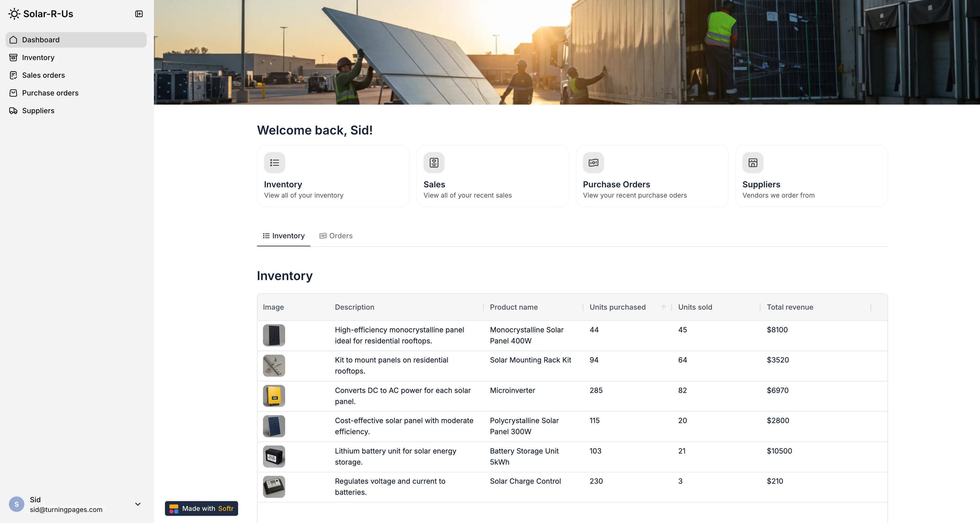
Task: Navigate to Inventory in the sidebar
Action: click(38, 58)
